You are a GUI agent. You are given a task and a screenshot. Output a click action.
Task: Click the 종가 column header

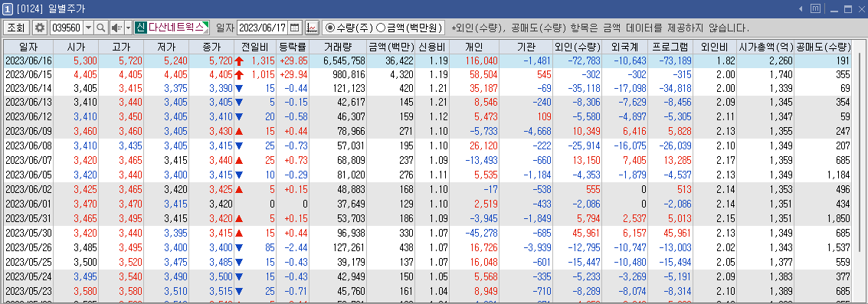pos(211,47)
